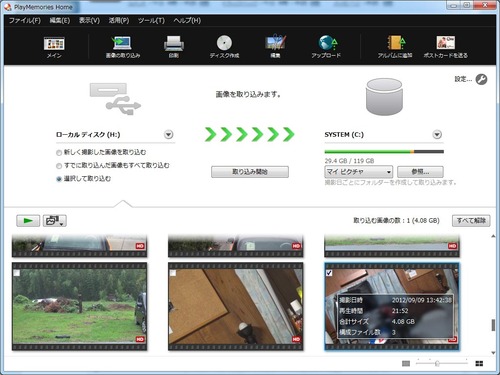The height and width of the screenshot is (375, 500).
Task: Open the folder view options dropdown button
Action: tap(55, 221)
